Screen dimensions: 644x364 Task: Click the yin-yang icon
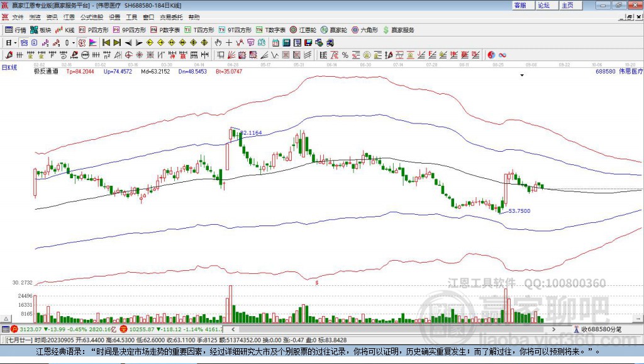click(x=491, y=55)
